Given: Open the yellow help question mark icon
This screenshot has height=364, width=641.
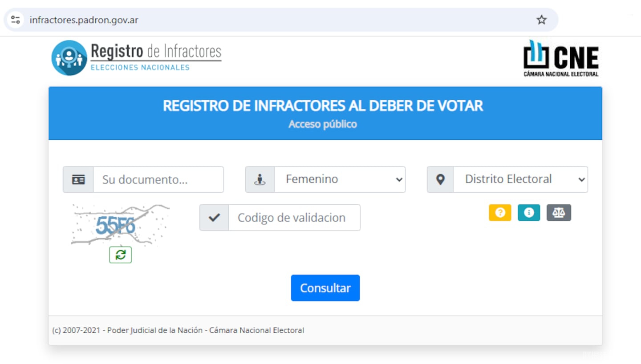Looking at the screenshot, I should (500, 213).
